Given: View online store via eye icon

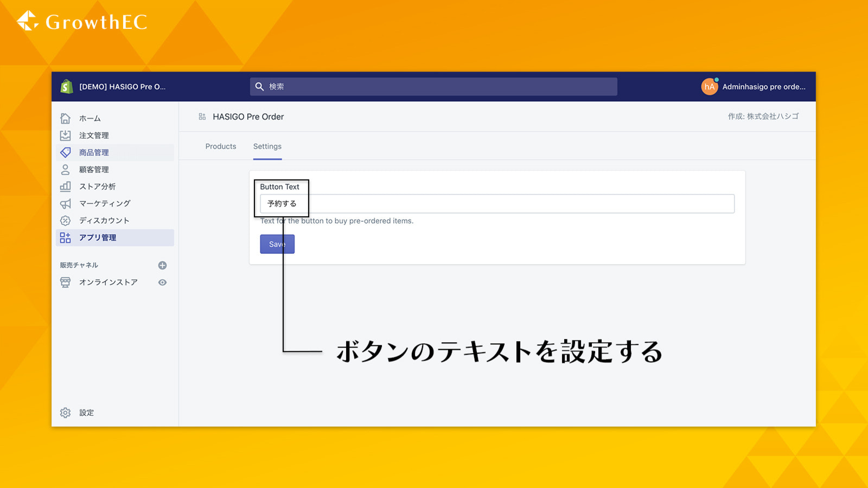Looking at the screenshot, I should click(162, 282).
